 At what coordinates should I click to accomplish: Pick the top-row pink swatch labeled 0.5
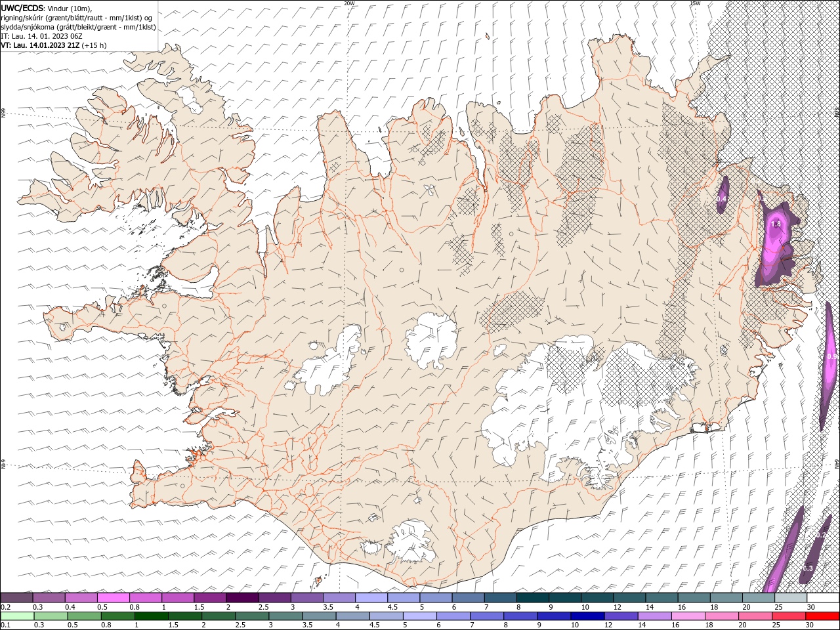[x=113, y=598]
